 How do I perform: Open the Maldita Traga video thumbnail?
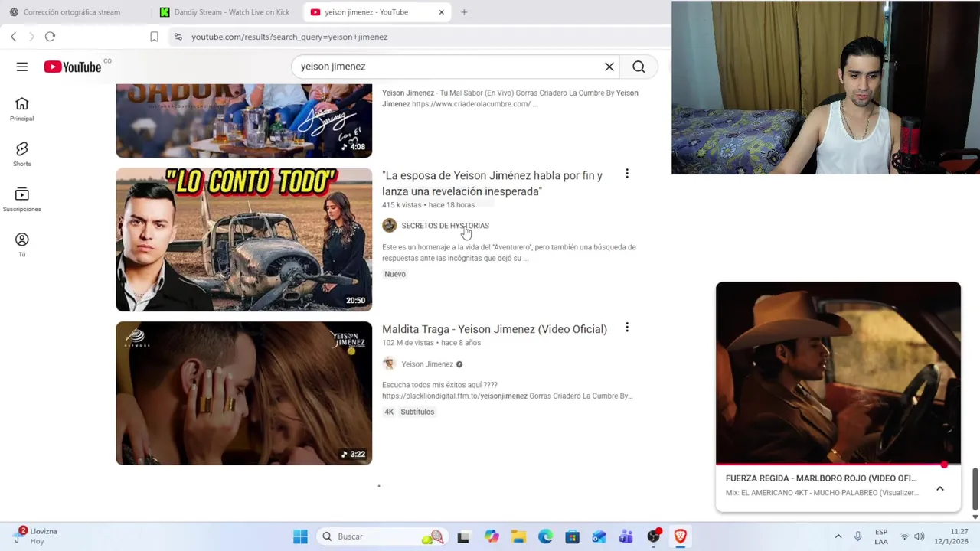point(243,393)
